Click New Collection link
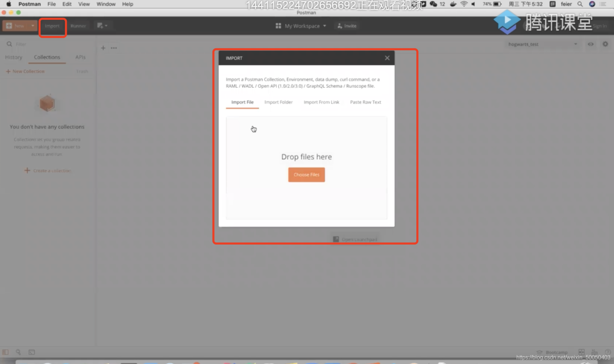Image resolution: width=614 pixels, height=364 pixels. (x=25, y=71)
